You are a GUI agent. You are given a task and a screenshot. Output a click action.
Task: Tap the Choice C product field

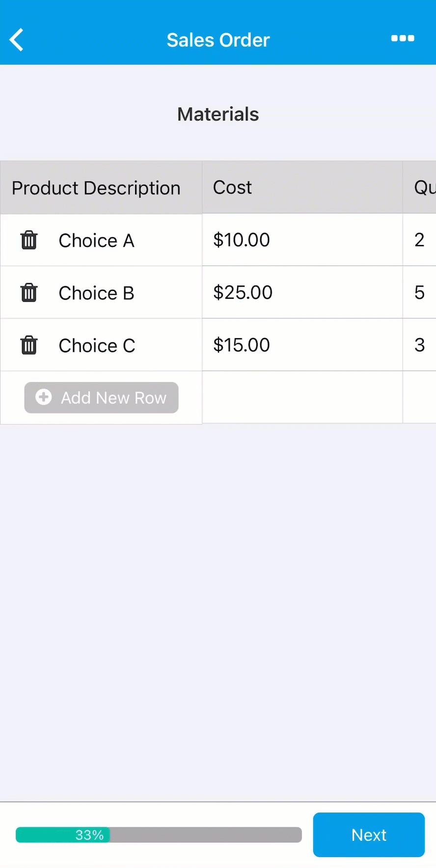[x=97, y=346]
